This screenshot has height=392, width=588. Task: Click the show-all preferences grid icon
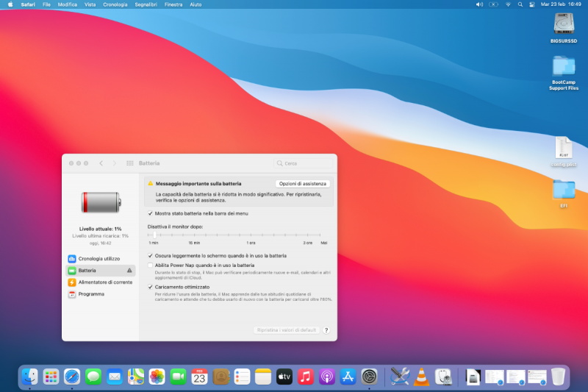[x=130, y=163]
